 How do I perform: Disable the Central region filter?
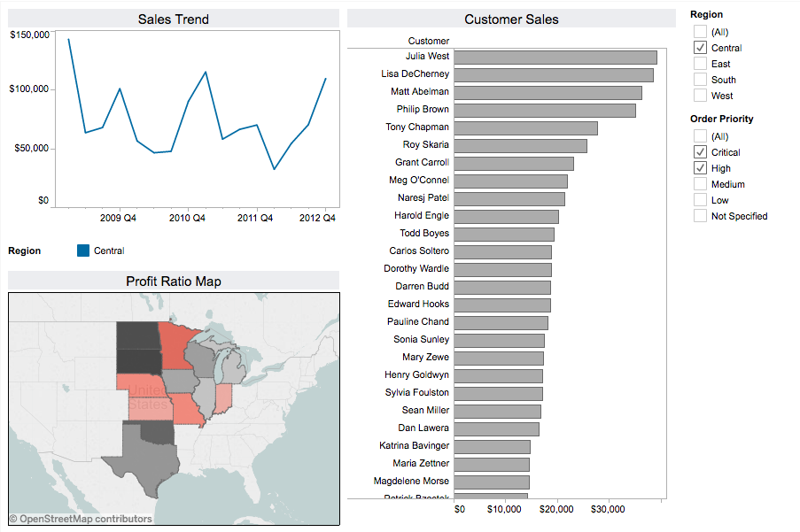click(699, 47)
